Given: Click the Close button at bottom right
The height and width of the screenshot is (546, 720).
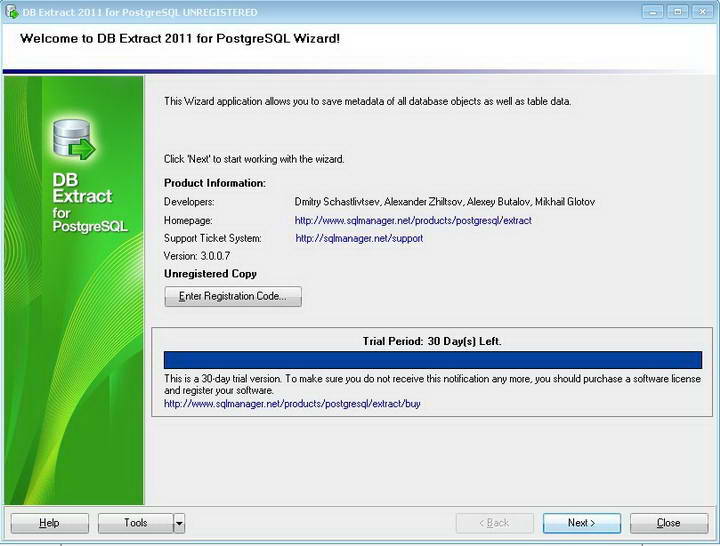Looking at the screenshot, I should coord(669,523).
